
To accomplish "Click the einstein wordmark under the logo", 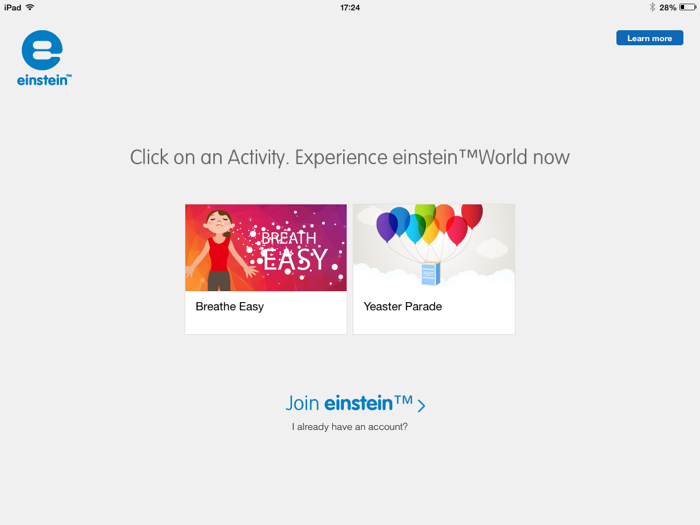I will pos(44,80).
